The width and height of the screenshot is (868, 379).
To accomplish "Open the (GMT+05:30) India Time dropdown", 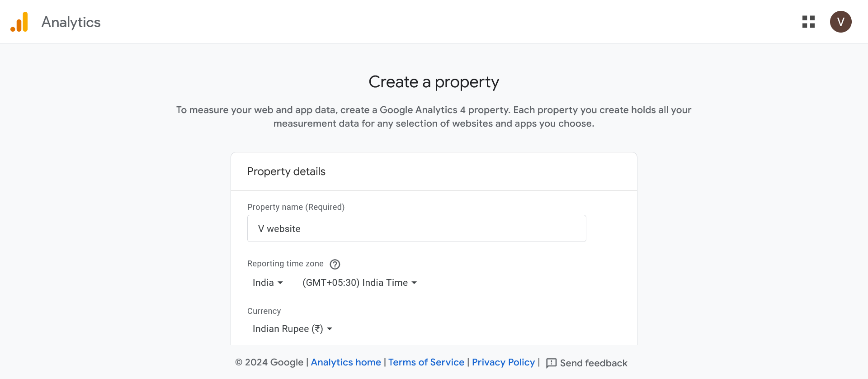I will (x=359, y=283).
